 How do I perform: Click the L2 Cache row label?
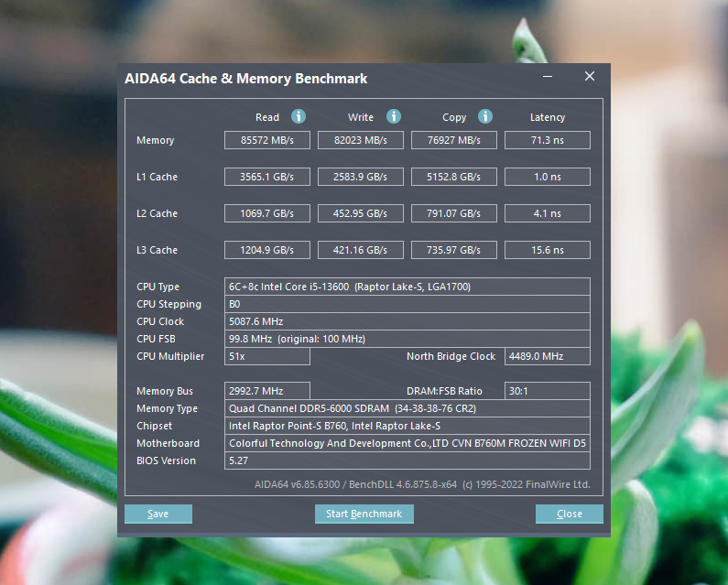[x=157, y=213]
